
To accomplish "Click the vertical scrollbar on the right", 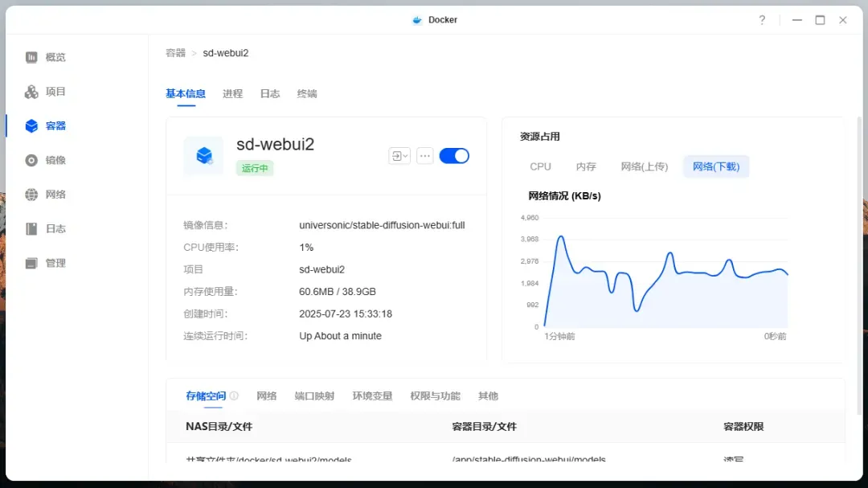I will [858, 266].
